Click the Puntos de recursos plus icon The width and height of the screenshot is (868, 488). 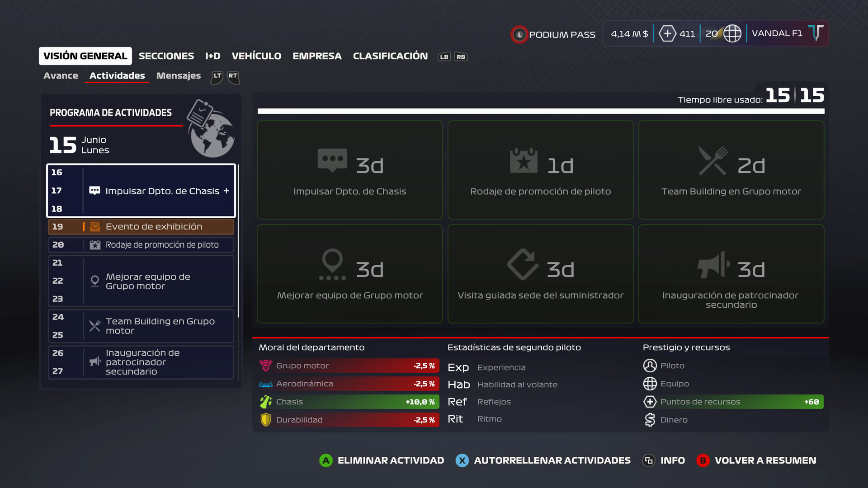650,402
